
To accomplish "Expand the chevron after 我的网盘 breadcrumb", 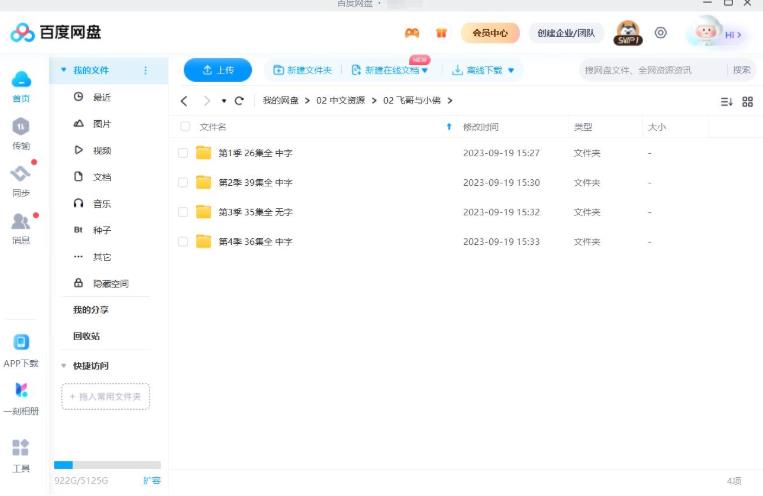I will coord(307,100).
